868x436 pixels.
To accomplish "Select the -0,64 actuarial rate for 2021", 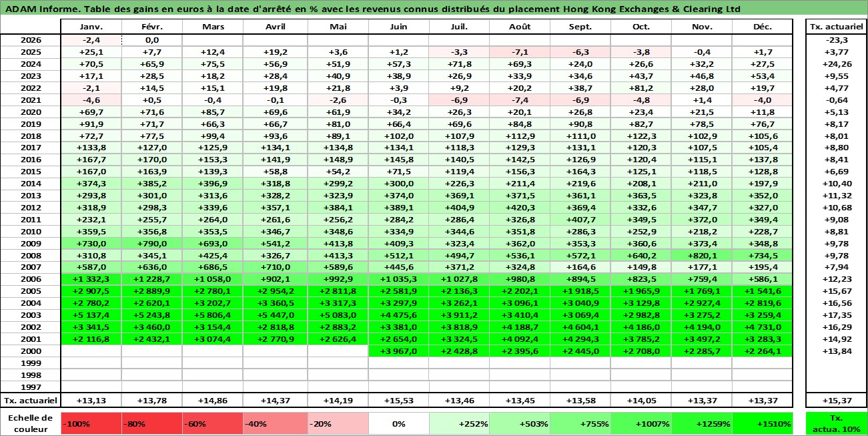I will tap(836, 100).
